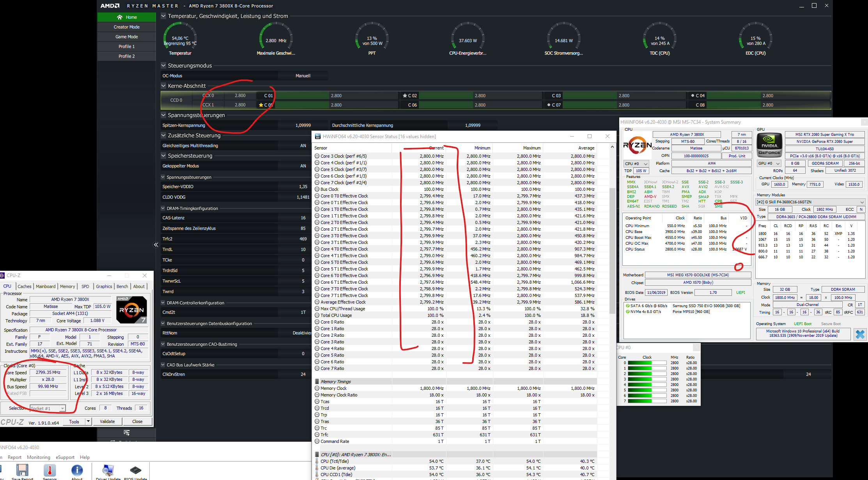Click the blue X icon in System Summary

[860, 334]
